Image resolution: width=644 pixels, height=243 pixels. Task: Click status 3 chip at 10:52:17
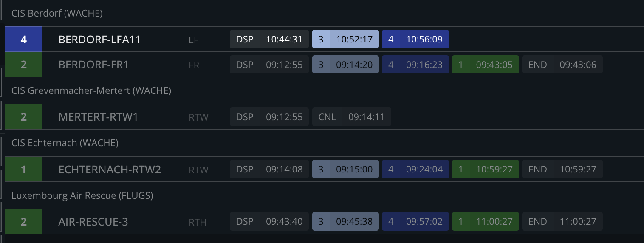(x=345, y=39)
